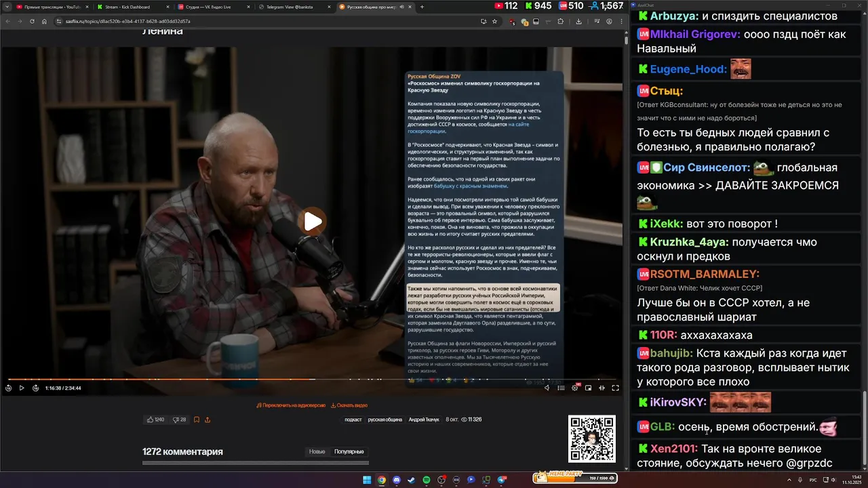This screenshot has height=488, width=868.
Task: Like the video showing 1240 likes
Action: tap(156, 420)
